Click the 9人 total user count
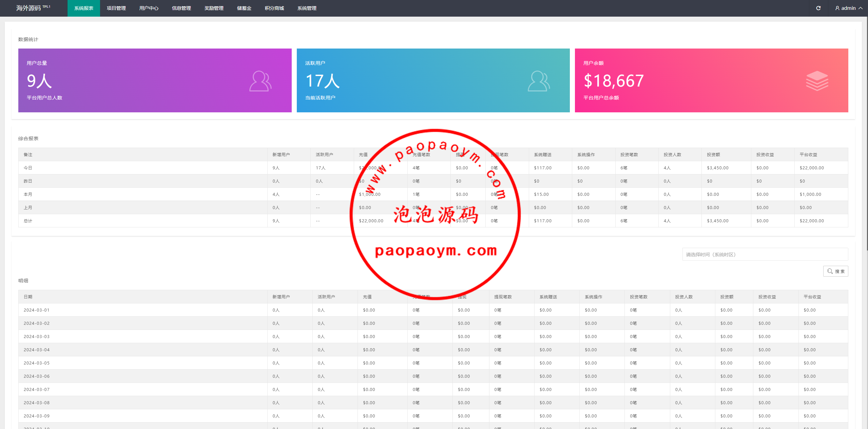868x429 pixels. pyautogui.click(x=39, y=81)
